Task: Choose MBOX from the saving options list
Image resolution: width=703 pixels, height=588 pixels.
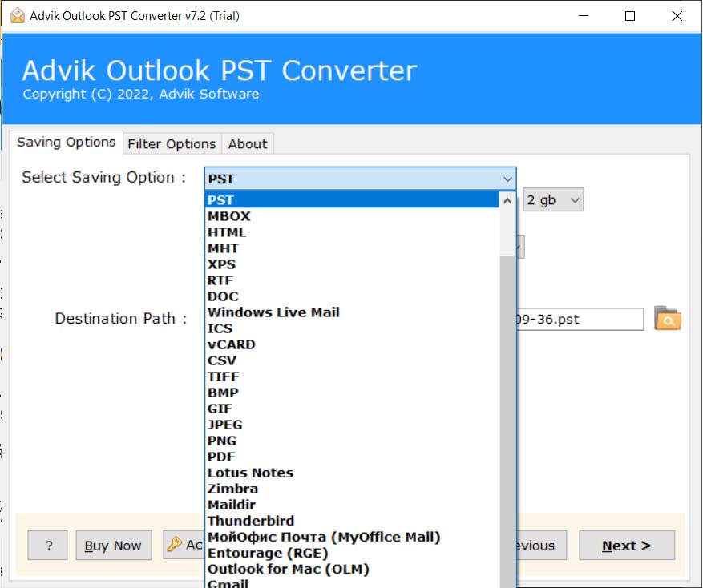Action: click(x=352, y=216)
